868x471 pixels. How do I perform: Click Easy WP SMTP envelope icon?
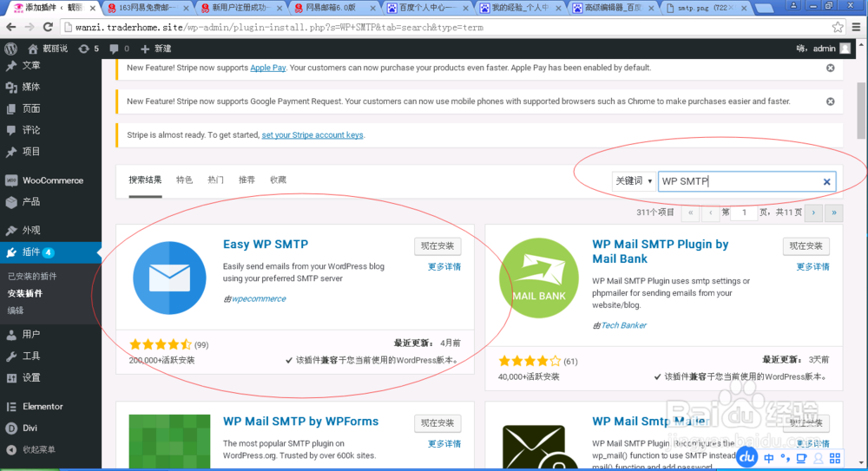[x=169, y=278]
